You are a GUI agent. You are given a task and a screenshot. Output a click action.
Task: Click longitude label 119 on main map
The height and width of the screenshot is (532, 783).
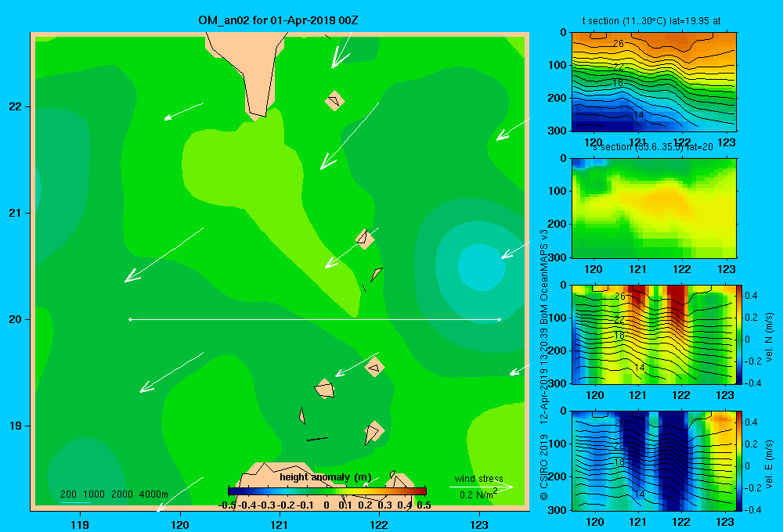pos(80,524)
